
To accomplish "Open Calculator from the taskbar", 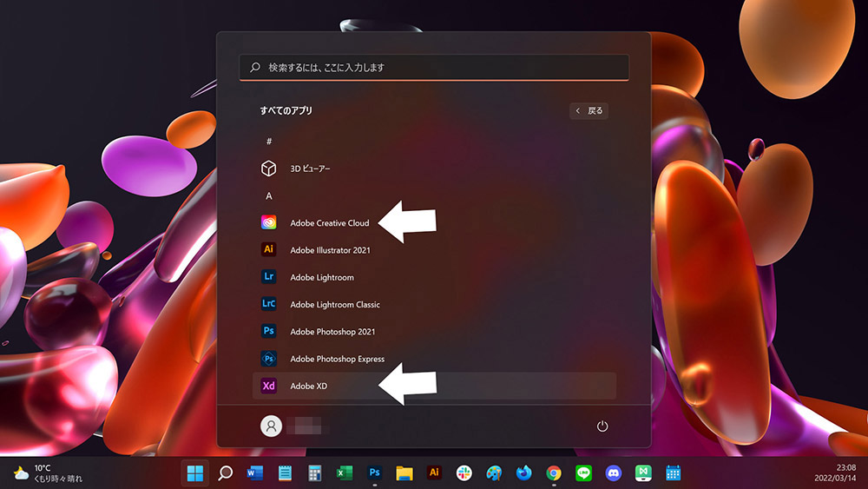I will pos(314,473).
